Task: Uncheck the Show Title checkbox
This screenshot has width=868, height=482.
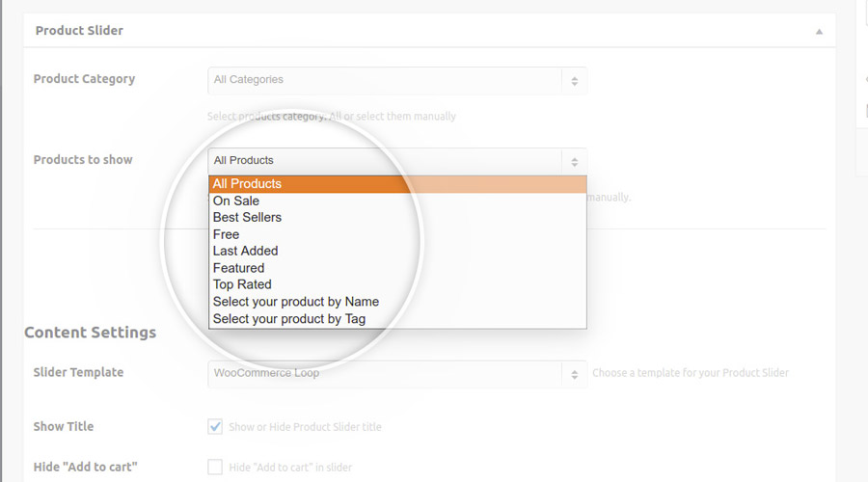Action: pyautogui.click(x=215, y=426)
